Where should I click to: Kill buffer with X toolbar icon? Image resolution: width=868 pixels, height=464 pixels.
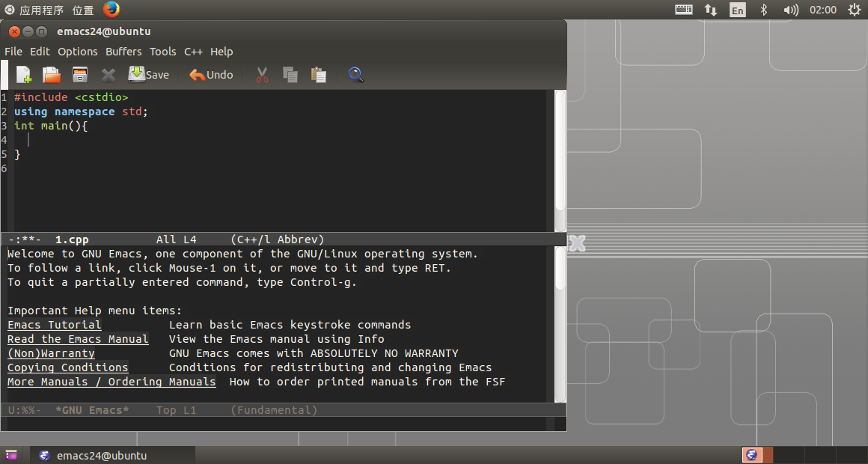point(109,75)
